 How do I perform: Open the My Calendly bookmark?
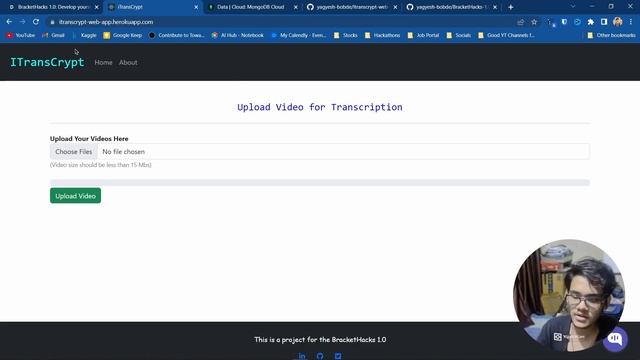tap(298, 36)
